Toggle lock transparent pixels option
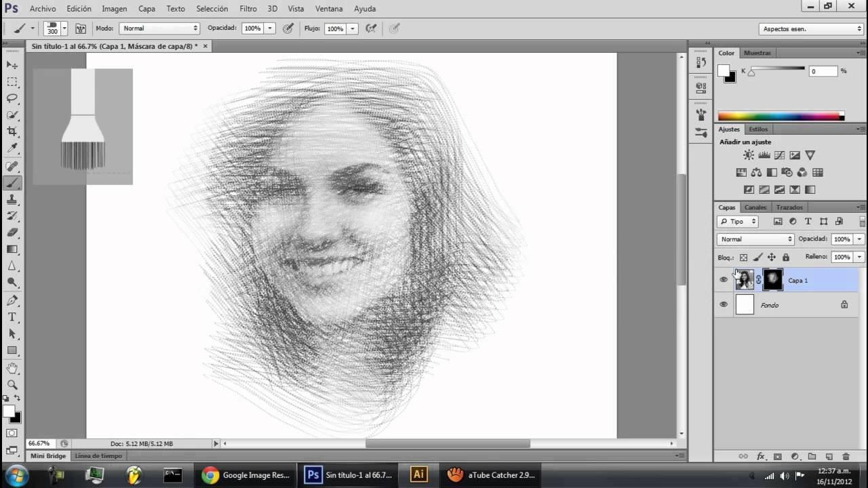The image size is (868, 488). click(x=743, y=258)
